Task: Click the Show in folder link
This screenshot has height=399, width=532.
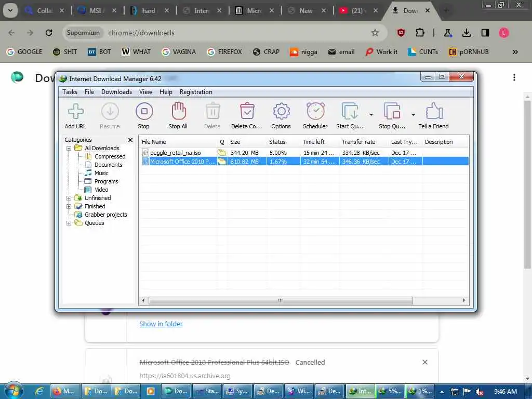Action: [161, 324]
